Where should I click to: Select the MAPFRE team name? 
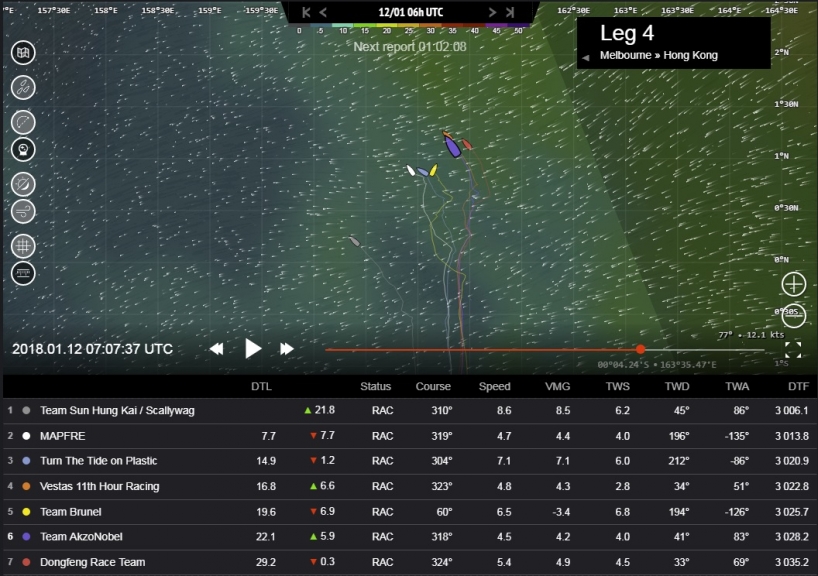tap(63, 436)
